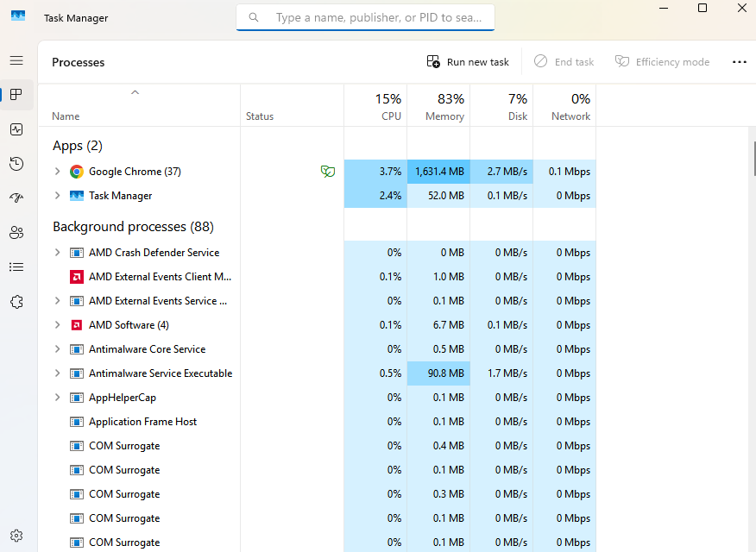Image resolution: width=756 pixels, height=552 pixels.
Task: Close the Task Manager window
Action: point(742,8)
